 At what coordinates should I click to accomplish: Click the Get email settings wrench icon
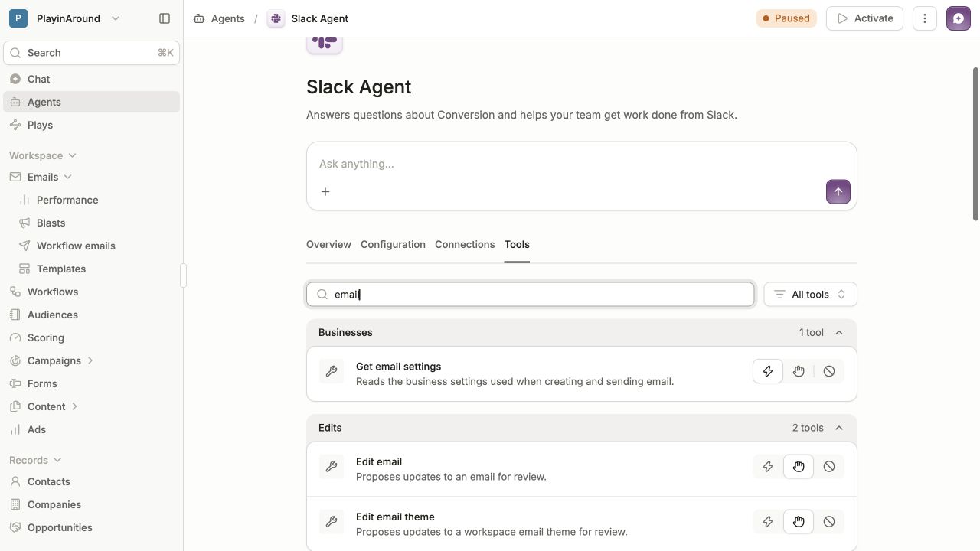(x=332, y=371)
